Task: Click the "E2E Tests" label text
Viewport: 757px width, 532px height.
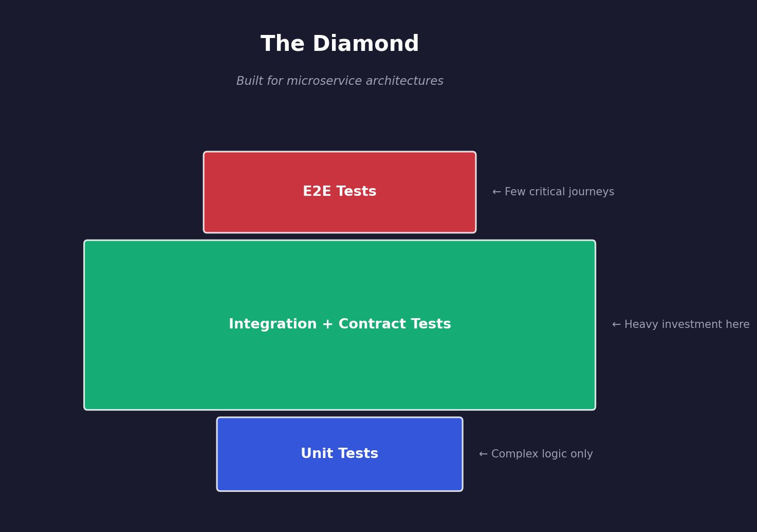Action: [x=340, y=192]
